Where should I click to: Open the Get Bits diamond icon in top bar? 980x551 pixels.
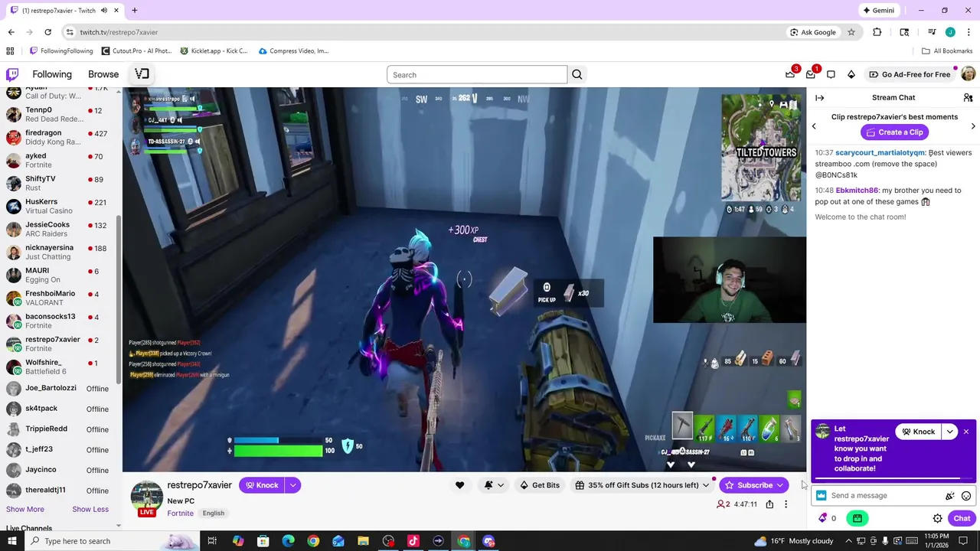pos(851,74)
